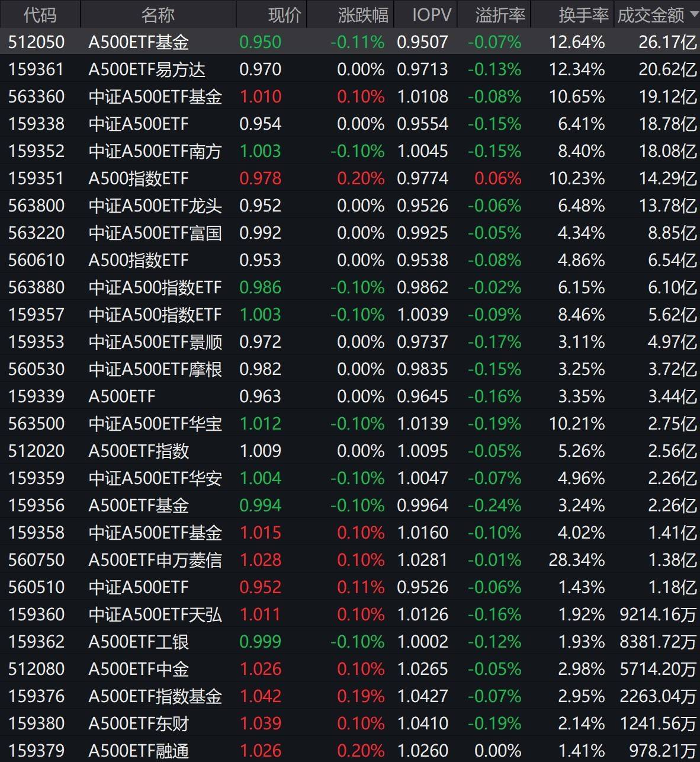Select the 中证A500ETF富国 row
700x762 pixels.
click(155, 233)
